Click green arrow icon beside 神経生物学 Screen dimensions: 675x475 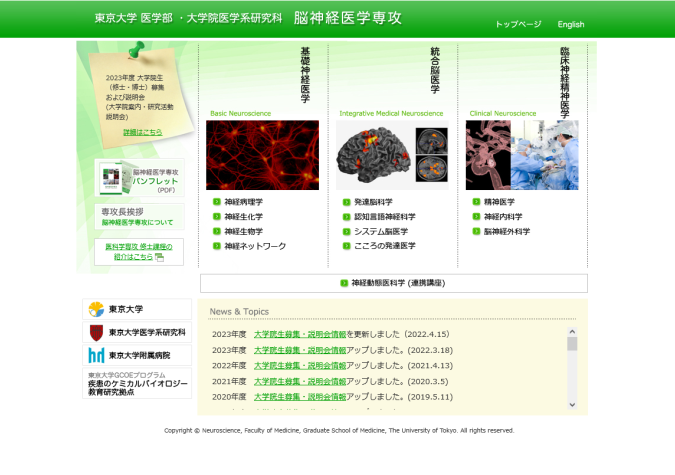pos(217,231)
